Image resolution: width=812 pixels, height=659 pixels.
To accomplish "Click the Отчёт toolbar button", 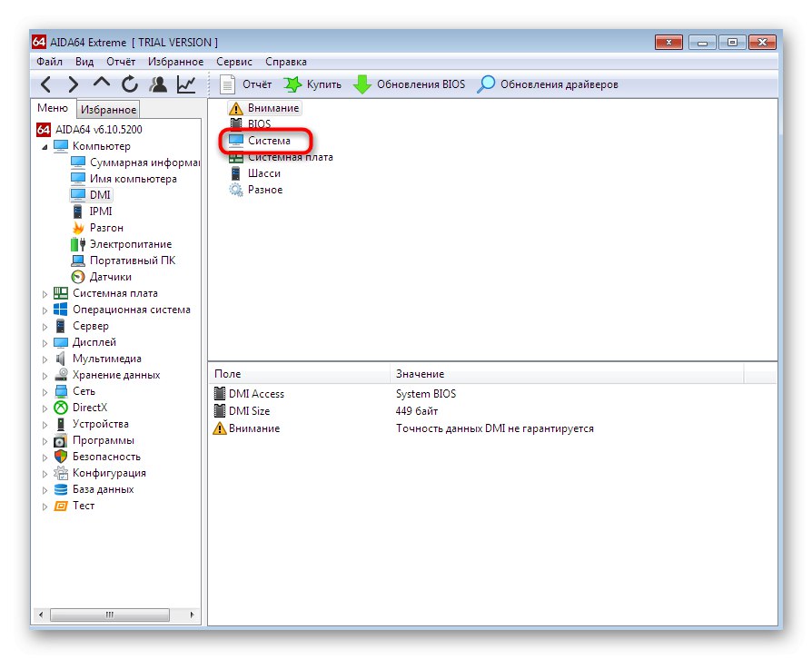I will [245, 84].
